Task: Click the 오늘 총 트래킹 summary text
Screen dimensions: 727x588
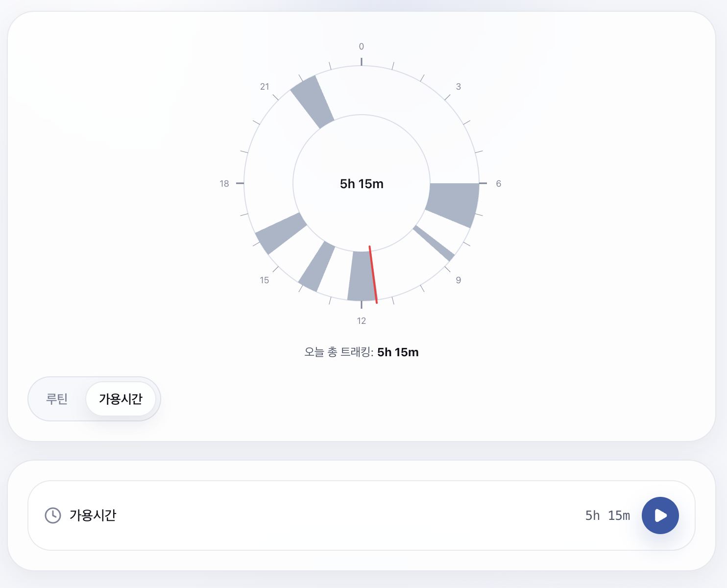Action: tap(362, 352)
